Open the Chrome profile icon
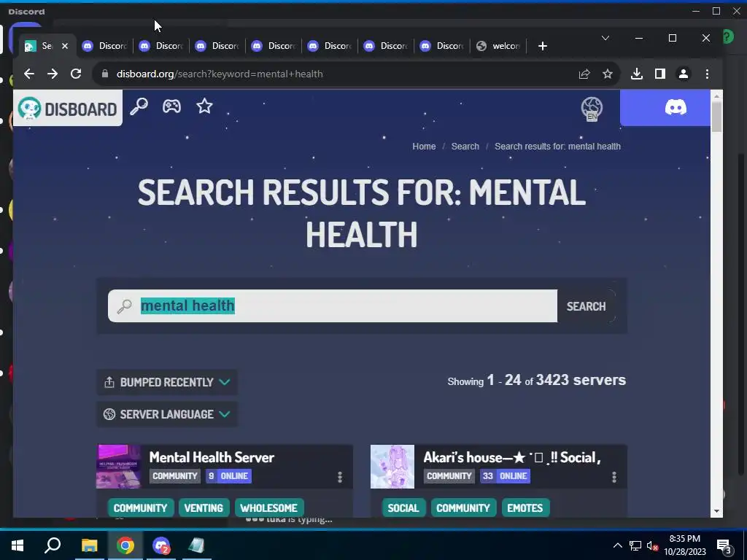The width and height of the screenshot is (747, 560). coord(683,74)
